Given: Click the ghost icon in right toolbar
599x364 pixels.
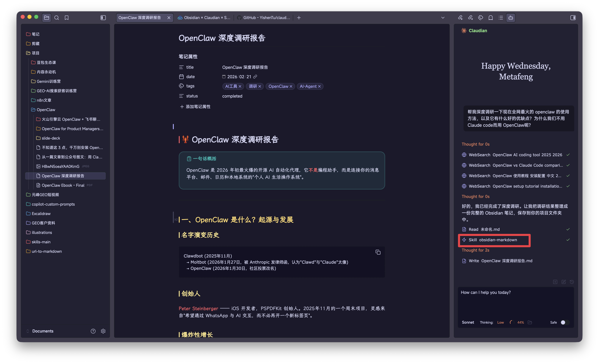Looking at the screenshot, I should pos(491,18).
